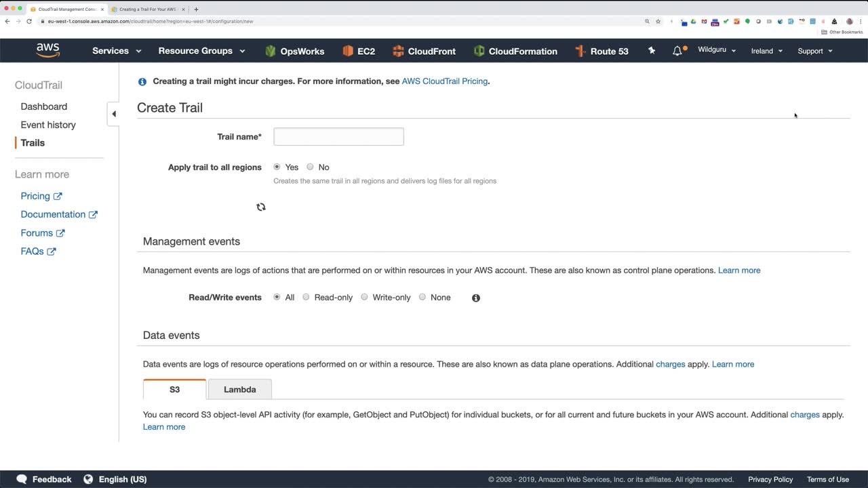This screenshot has width=868, height=488.
Task: Click the pin shortcuts icon
Action: point(652,51)
